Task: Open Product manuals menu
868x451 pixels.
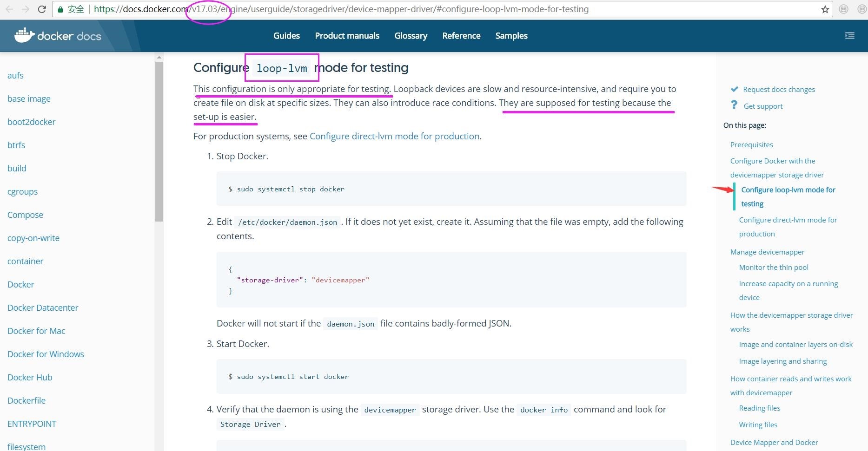Action: point(347,36)
